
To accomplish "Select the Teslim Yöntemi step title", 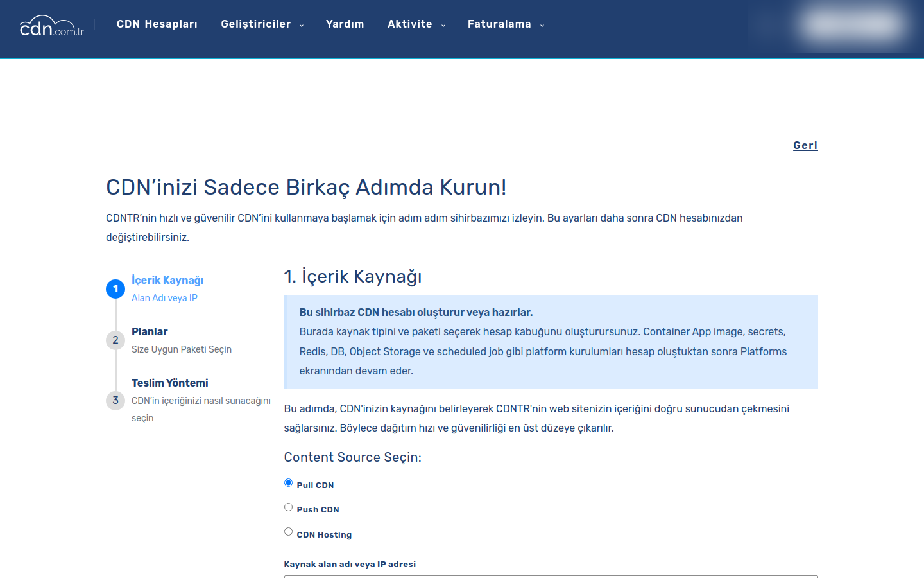I will coord(170,383).
